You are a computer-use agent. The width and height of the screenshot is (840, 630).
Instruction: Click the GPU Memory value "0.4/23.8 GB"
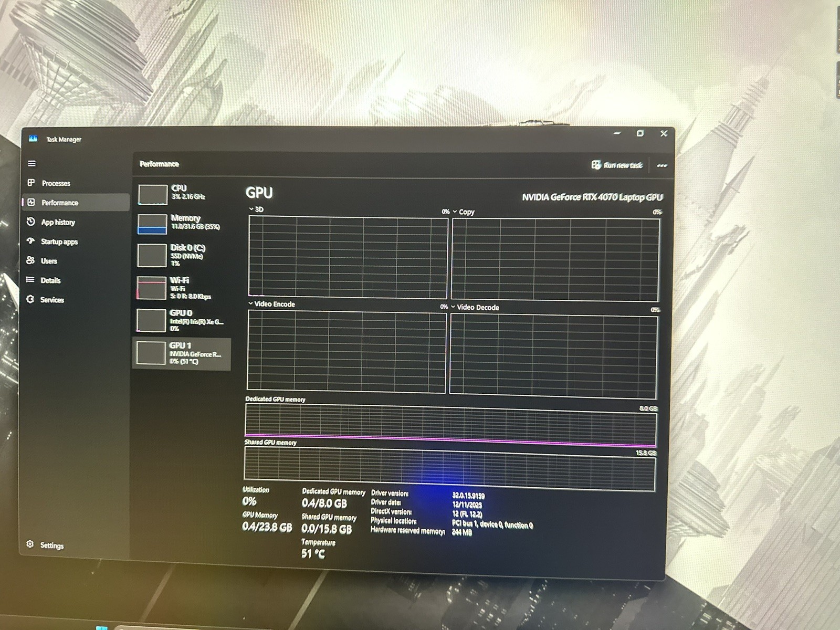267,527
